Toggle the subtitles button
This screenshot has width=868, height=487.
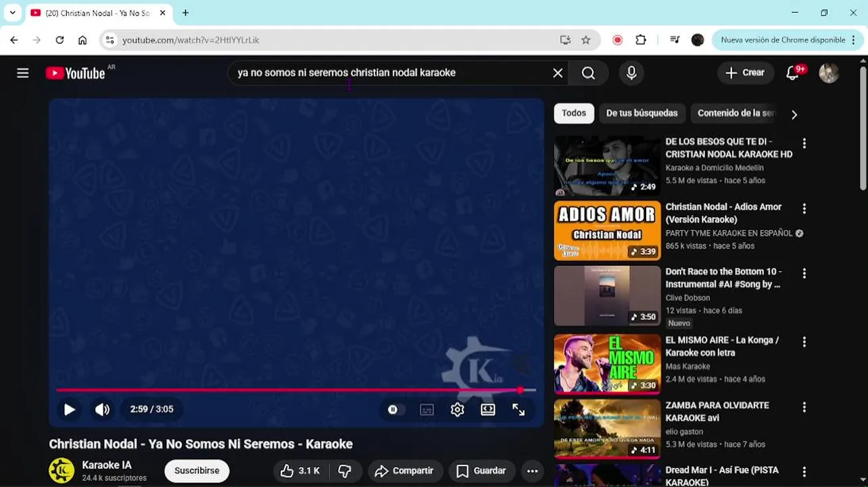coord(427,410)
